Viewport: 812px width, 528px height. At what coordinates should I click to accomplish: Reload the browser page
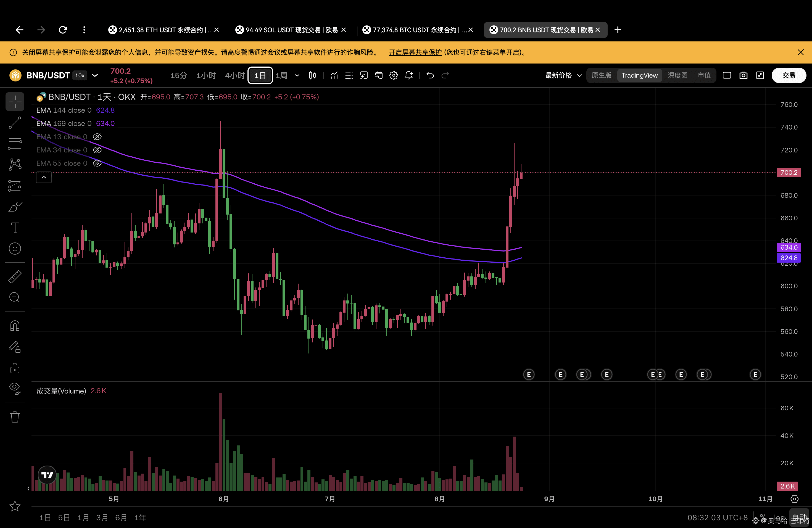(63, 30)
